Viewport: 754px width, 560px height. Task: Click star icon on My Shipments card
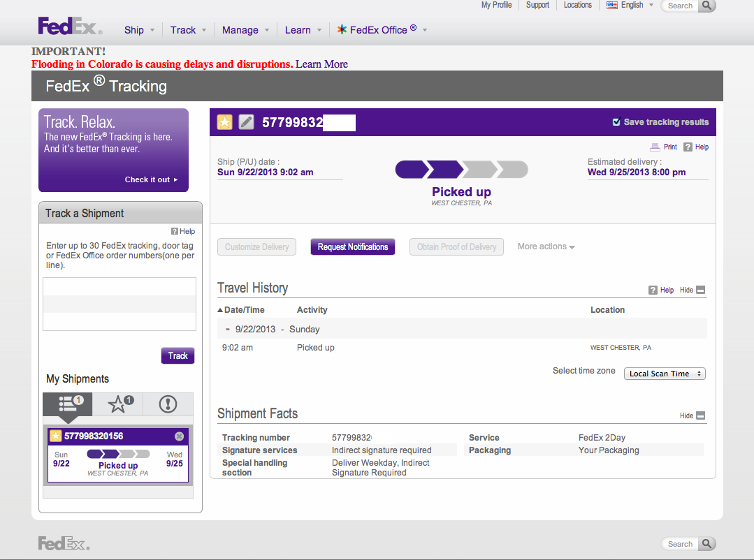click(x=56, y=436)
